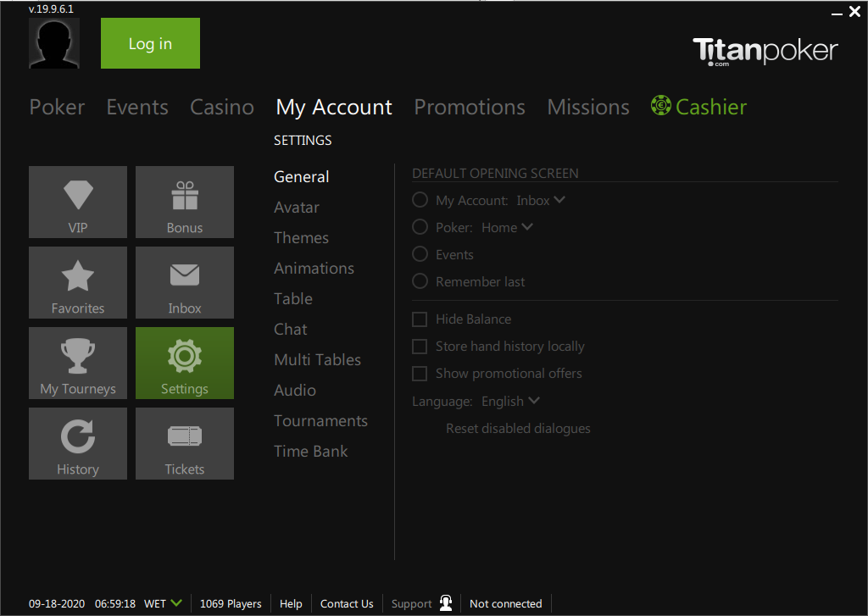
Task: Open the Contact Us link
Action: (x=347, y=603)
